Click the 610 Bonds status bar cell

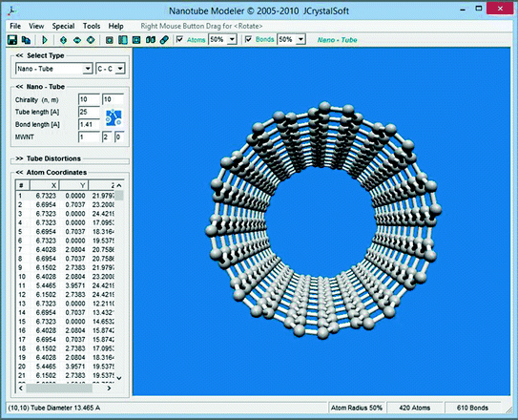(x=472, y=409)
